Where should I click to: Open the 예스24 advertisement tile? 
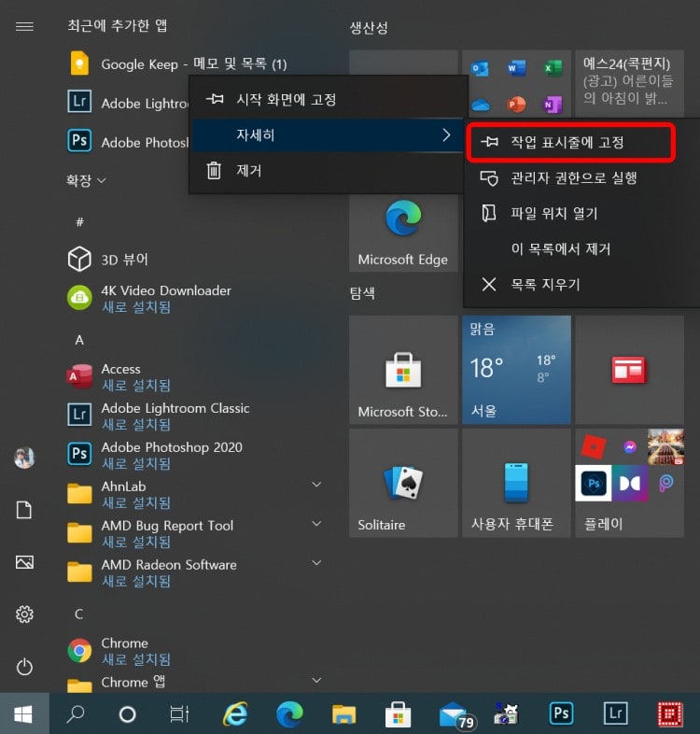tap(629, 84)
